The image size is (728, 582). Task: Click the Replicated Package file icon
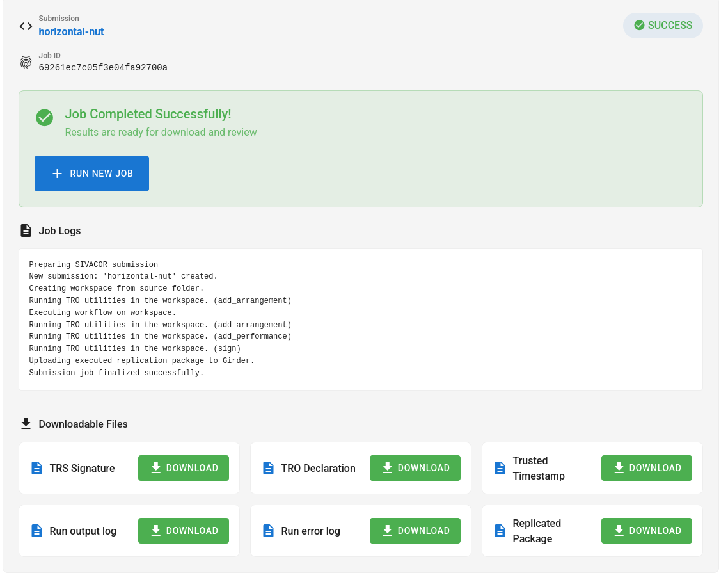pyautogui.click(x=500, y=531)
